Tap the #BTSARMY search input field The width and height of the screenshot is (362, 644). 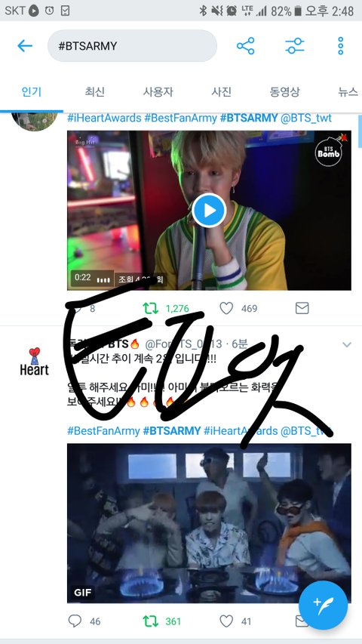(132, 45)
